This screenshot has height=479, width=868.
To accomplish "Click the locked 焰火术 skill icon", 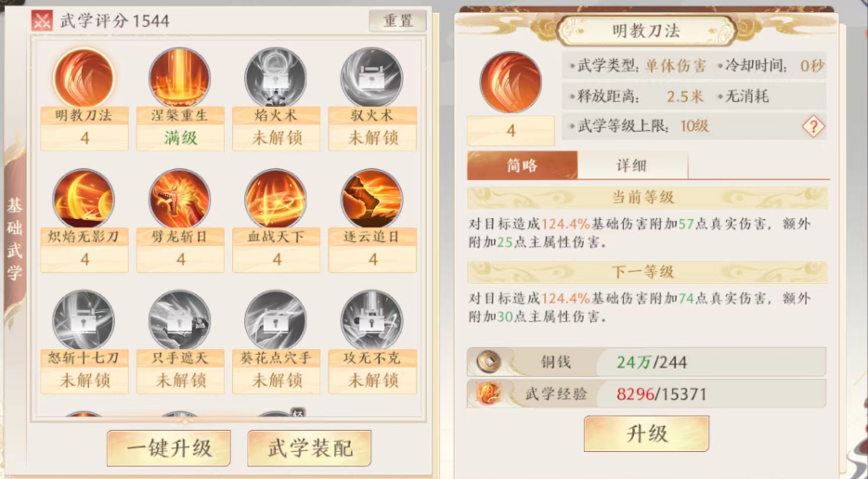I will 276,78.
